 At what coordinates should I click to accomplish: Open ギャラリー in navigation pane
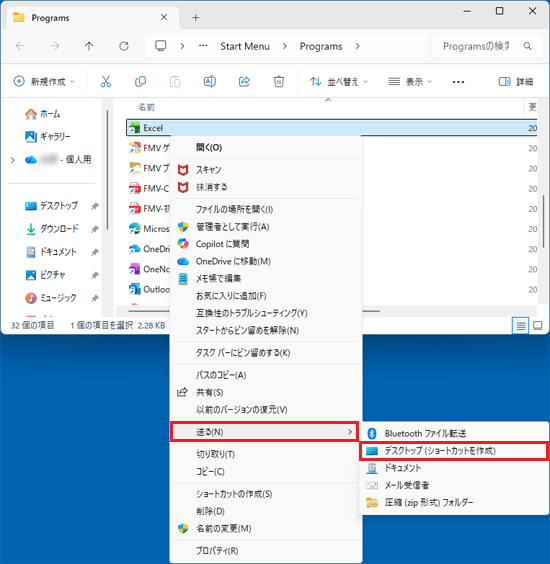click(x=47, y=137)
